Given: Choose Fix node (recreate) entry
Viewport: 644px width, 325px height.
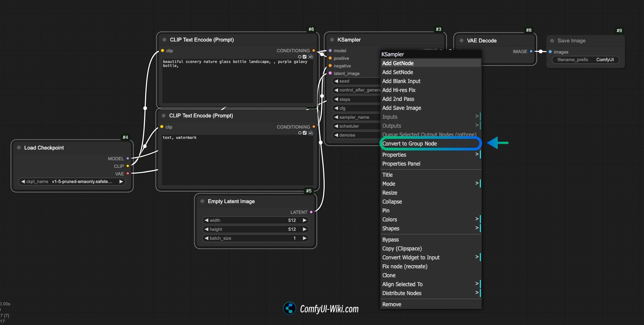Looking at the screenshot, I should point(431,267).
